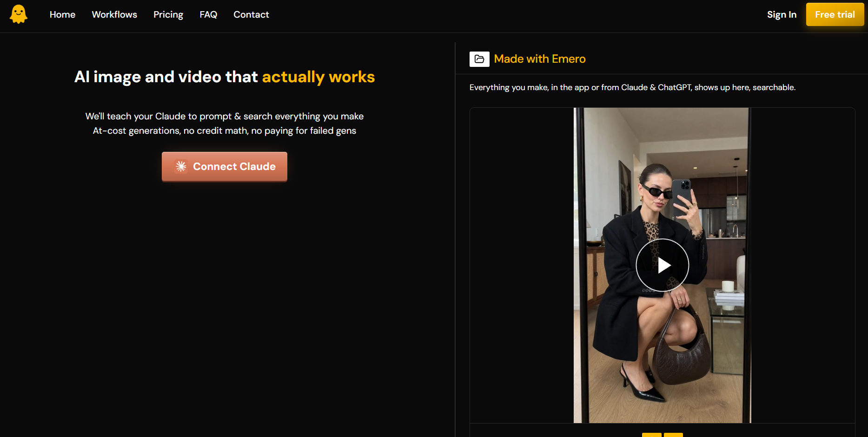Click the Connect Claude button
This screenshot has height=437, width=868.
pos(225,166)
